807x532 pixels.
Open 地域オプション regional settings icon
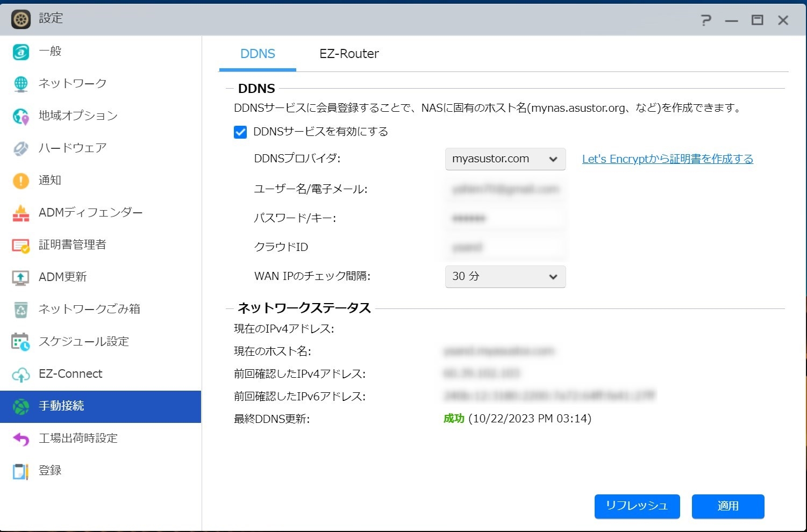tap(20, 116)
